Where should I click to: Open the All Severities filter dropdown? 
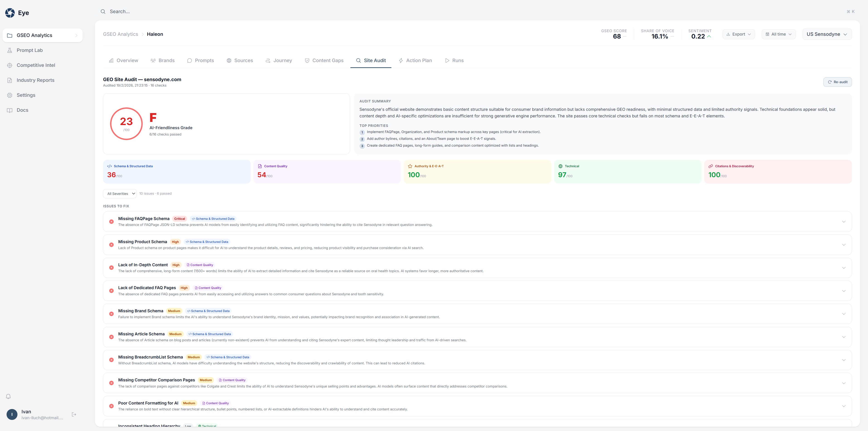120,194
